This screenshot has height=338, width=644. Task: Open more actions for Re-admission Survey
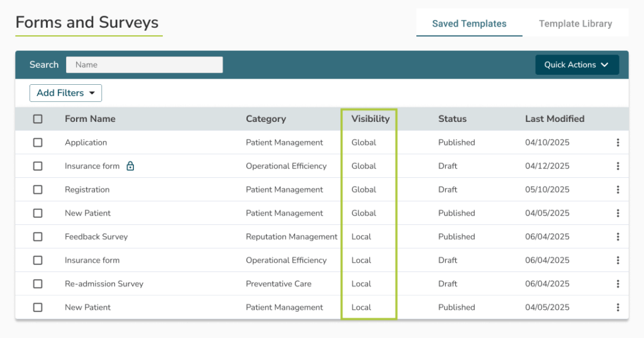point(618,284)
